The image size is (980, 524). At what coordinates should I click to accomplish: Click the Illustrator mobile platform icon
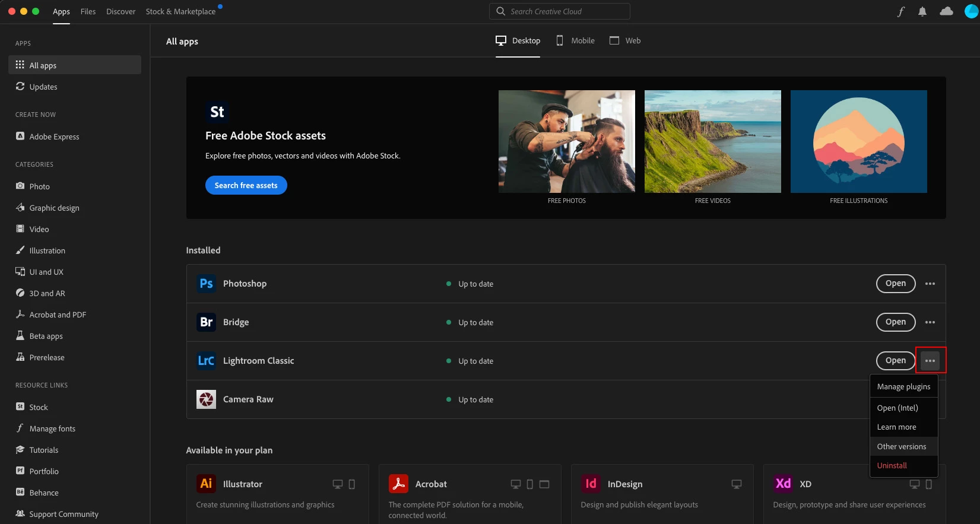[x=352, y=484]
